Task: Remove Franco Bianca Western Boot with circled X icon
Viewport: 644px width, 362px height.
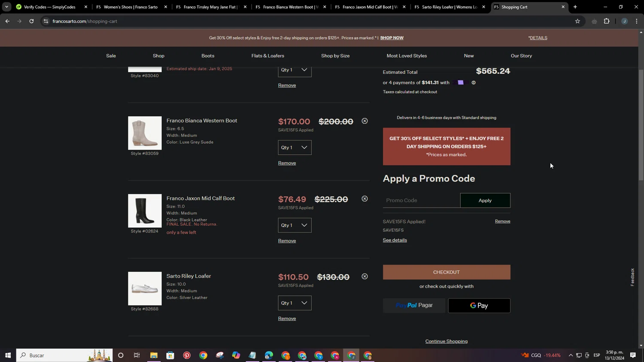Action: [365, 121]
